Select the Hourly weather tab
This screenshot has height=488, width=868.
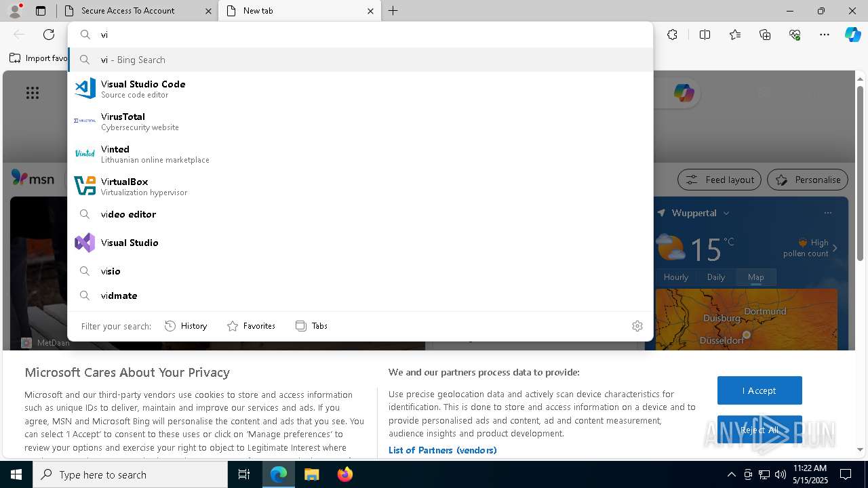point(675,277)
